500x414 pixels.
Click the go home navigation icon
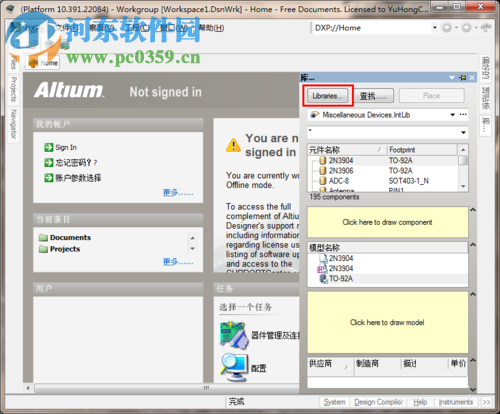tap(486, 28)
